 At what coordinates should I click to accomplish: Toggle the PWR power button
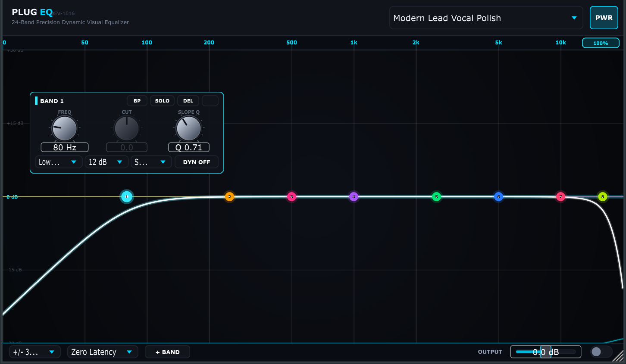tap(604, 18)
